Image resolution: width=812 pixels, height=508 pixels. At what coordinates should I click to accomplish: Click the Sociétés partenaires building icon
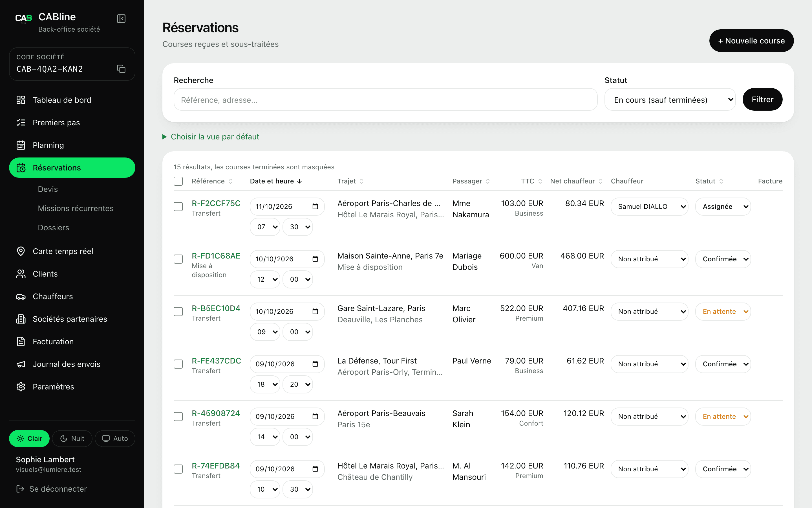coord(21,319)
